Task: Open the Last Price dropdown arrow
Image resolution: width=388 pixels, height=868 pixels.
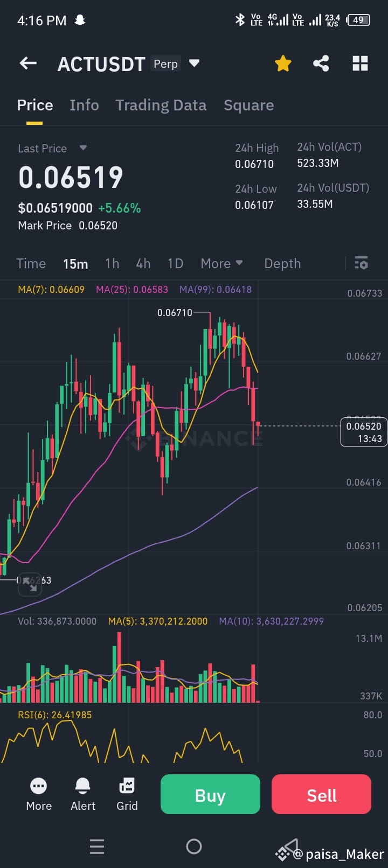Action: point(83,148)
